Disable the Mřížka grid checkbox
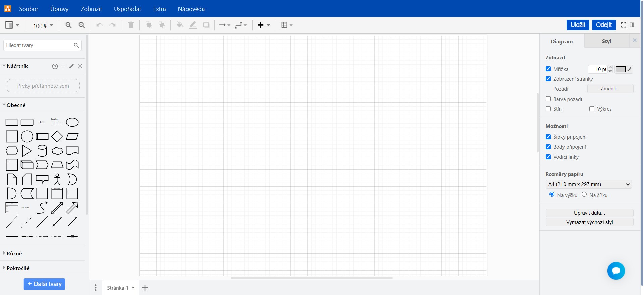The image size is (644, 295). click(x=548, y=69)
